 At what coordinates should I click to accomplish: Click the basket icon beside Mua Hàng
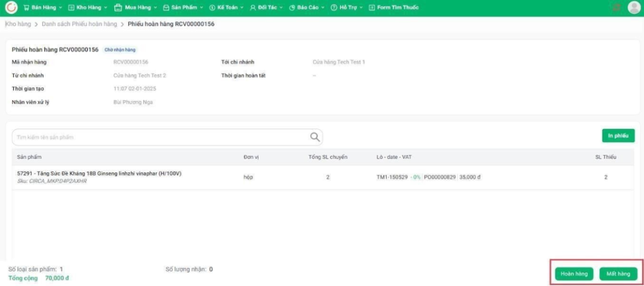click(117, 8)
